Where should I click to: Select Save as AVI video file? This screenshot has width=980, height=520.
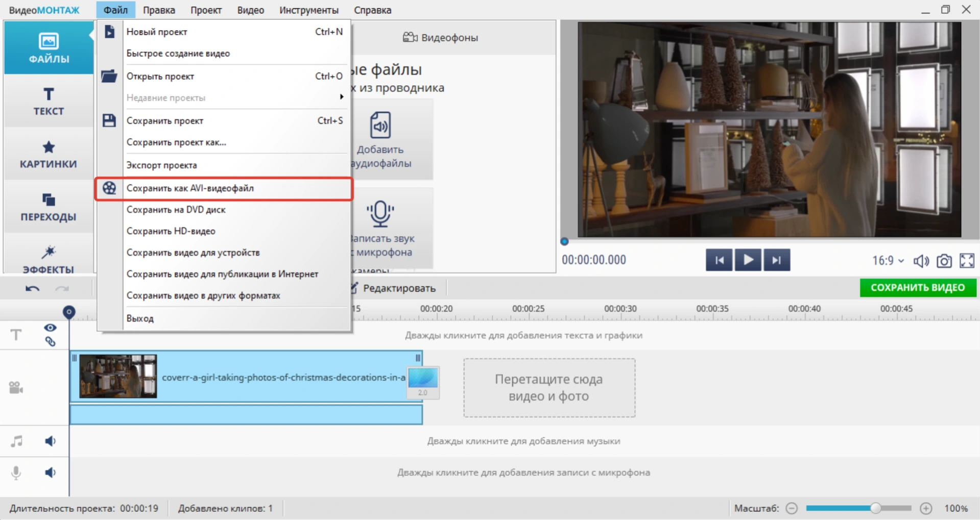pos(190,188)
